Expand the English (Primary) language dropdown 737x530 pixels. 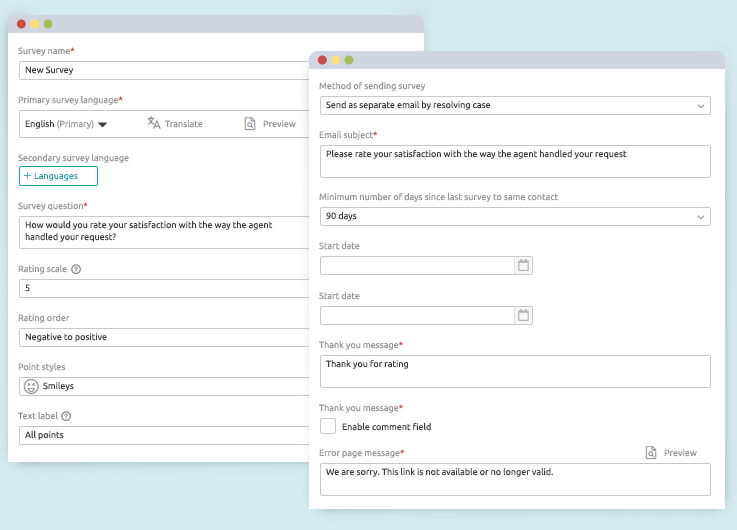(x=102, y=125)
